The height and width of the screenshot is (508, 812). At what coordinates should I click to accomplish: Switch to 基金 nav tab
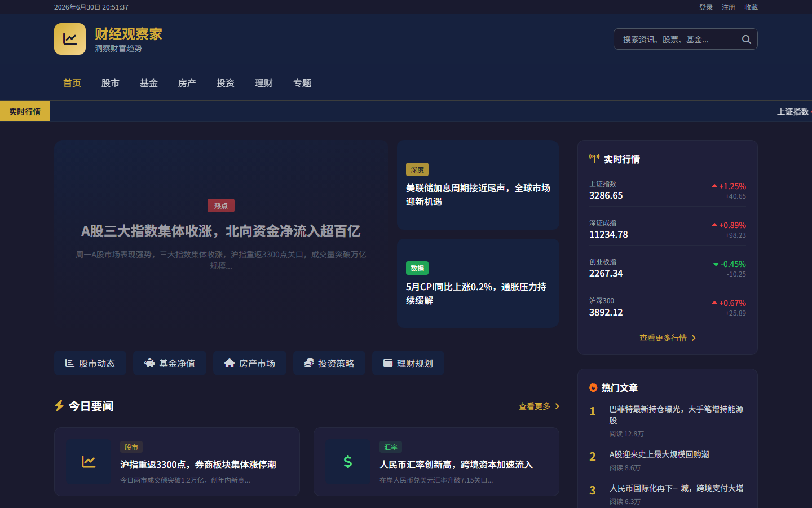point(149,83)
